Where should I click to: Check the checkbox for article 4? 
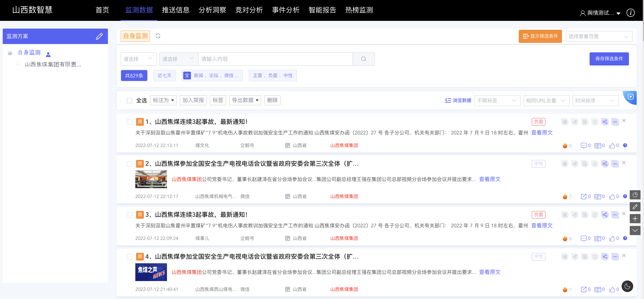click(x=129, y=257)
